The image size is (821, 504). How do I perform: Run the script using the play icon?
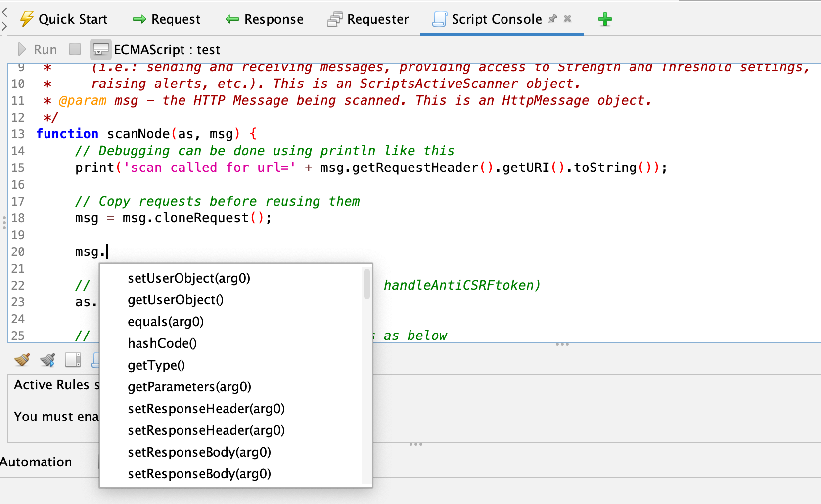pos(21,49)
